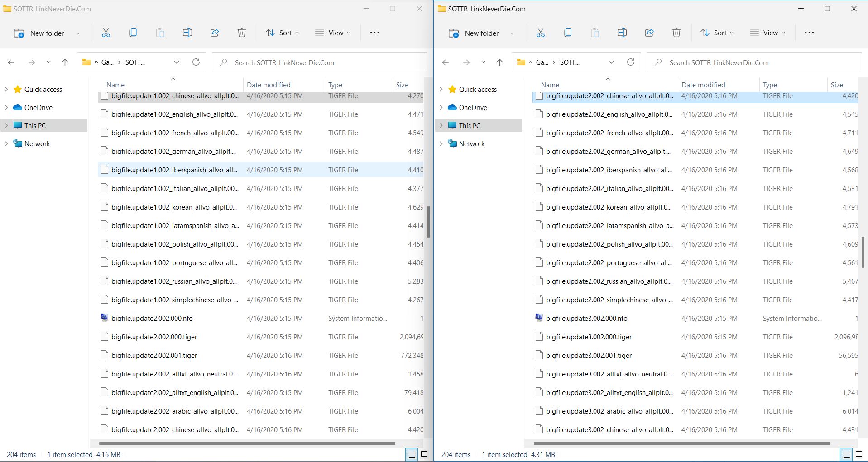Switch left window to details view layout
Viewport: 868px width, 462px height.
(x=412, y=455)
